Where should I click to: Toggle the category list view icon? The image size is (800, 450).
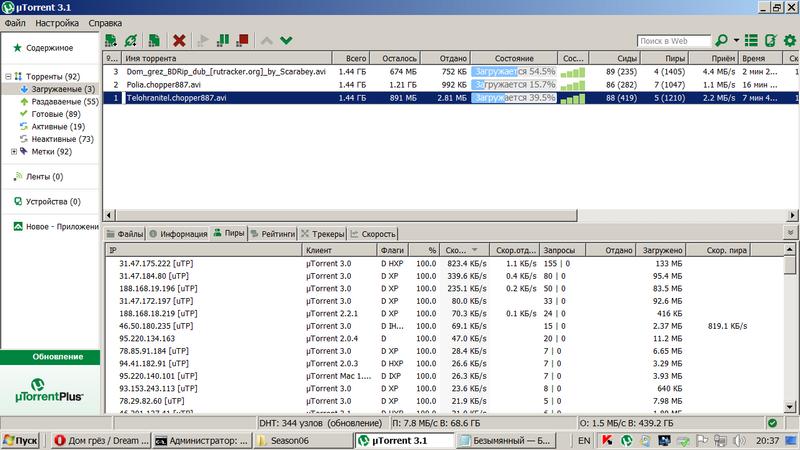tap(751, 40)
